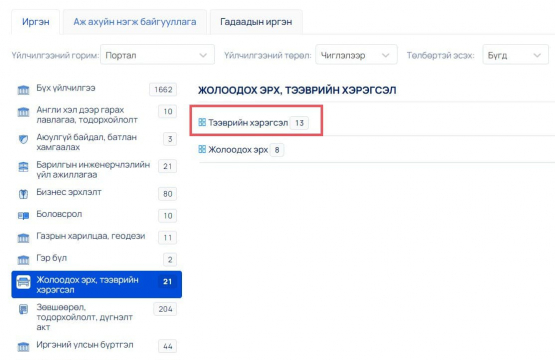
Task: Select Англи хэл дээр гарах лавлагаа, тодорхойлолт
Action: coord(87,115)
